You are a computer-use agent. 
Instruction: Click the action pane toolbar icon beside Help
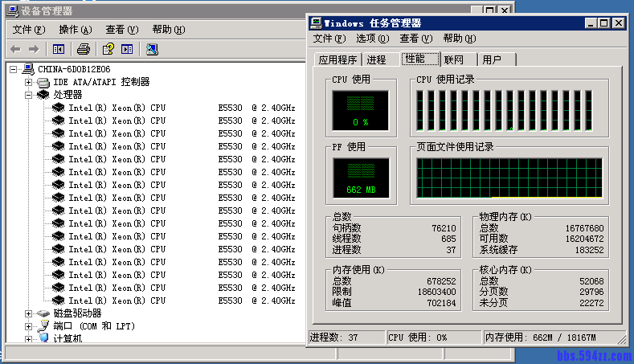tap(127, 49)
